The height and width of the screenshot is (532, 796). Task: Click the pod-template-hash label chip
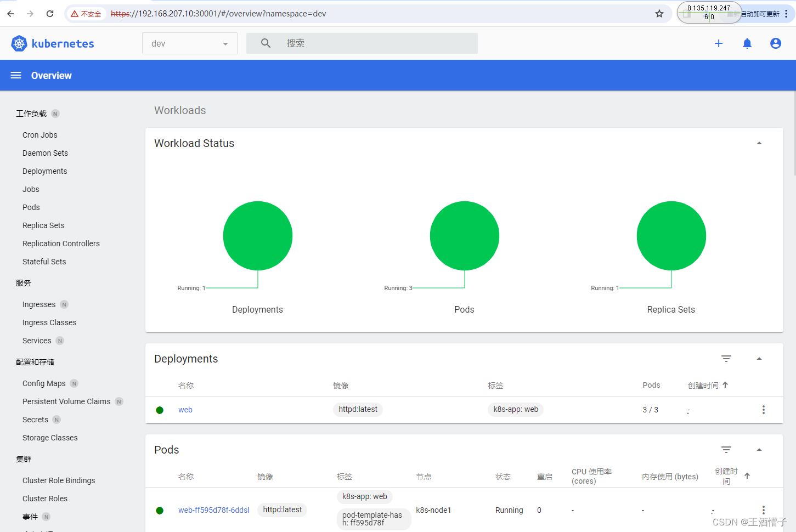[x=374, y=519]
